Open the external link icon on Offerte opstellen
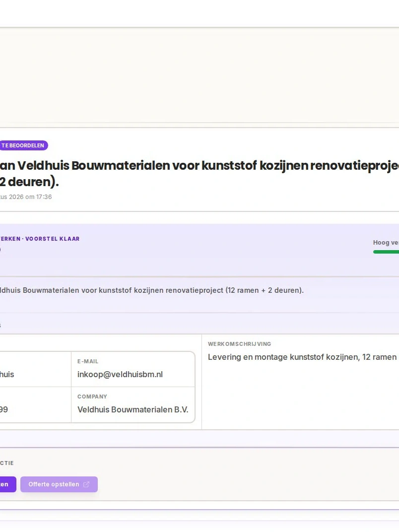The height and width of the screenshot is (532, 399). [86, 484]
